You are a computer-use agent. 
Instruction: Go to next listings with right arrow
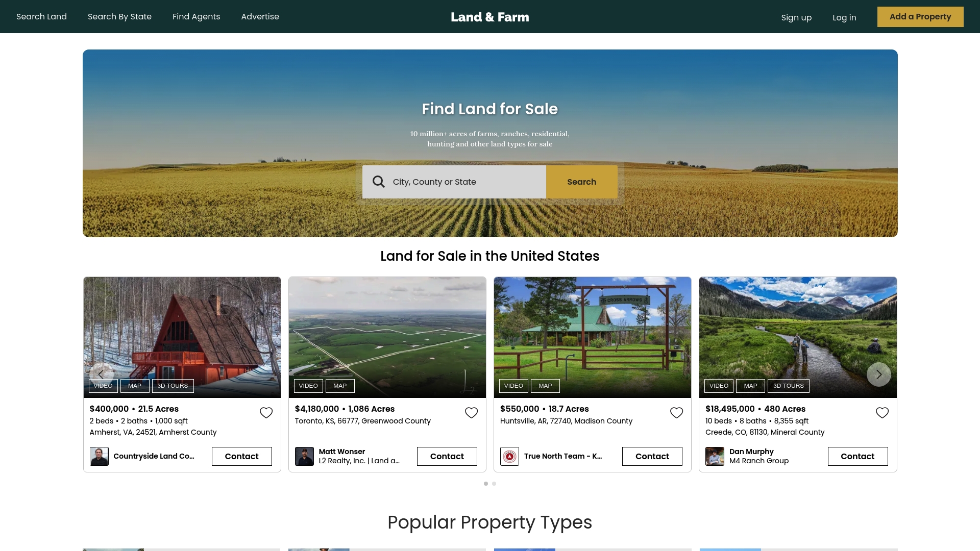pyautogui.click(x=878, y=374)
